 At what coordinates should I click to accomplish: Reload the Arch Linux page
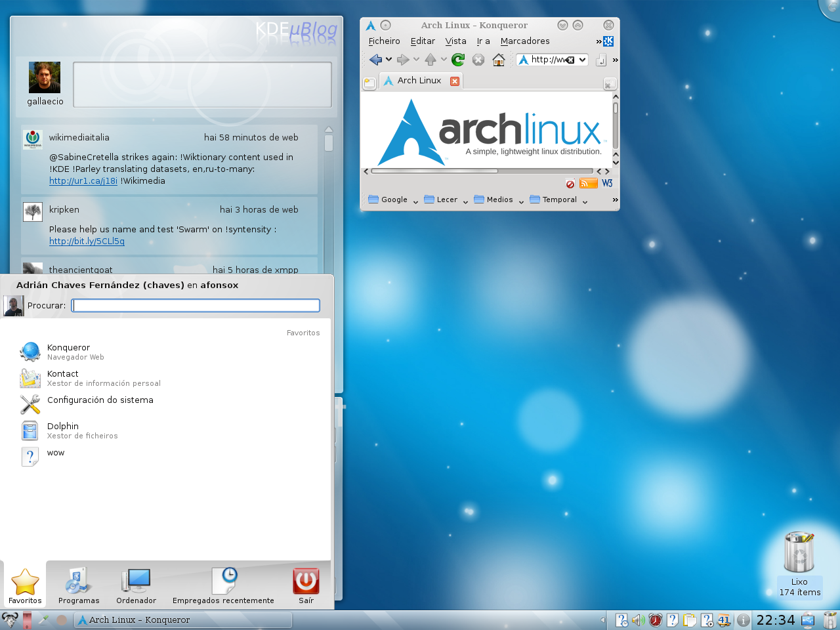click(x=457, y=59)
